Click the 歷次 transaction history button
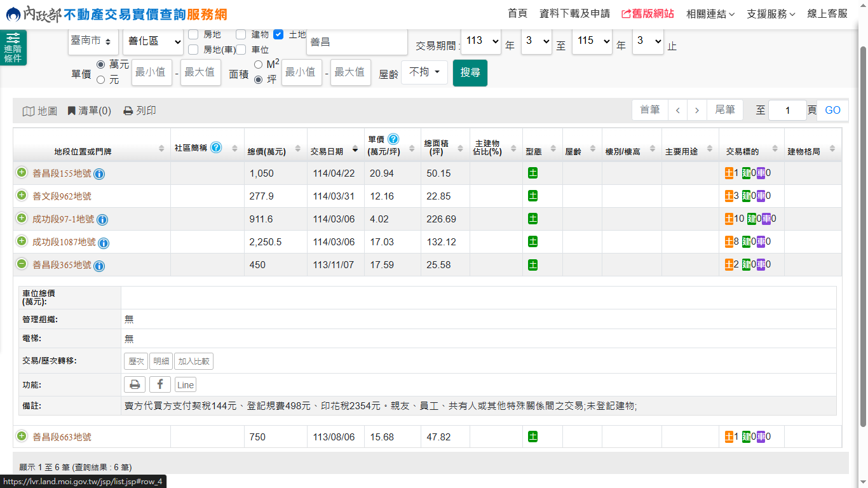The height and width of the screenshot is (488, 868). (136, 362)
